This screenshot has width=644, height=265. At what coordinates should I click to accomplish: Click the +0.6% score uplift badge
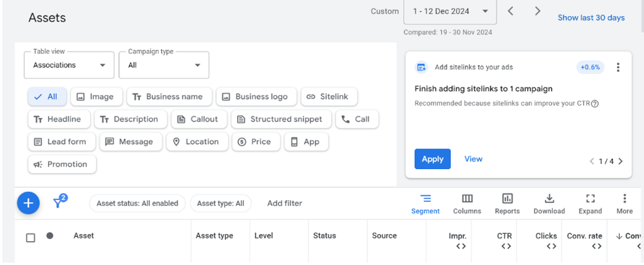pos(590,68)
